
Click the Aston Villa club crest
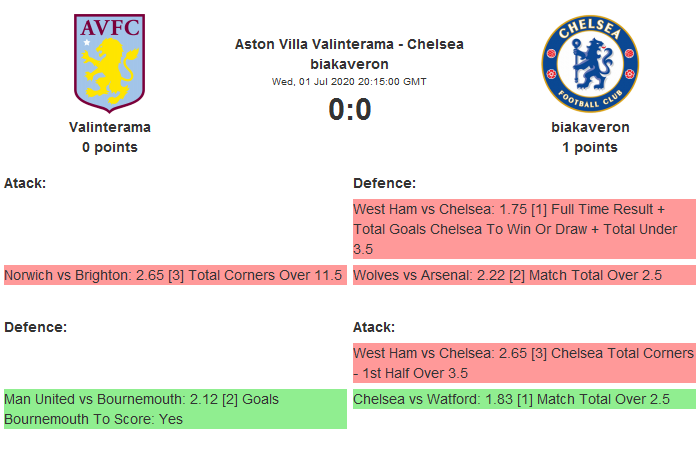pos(110,62)
